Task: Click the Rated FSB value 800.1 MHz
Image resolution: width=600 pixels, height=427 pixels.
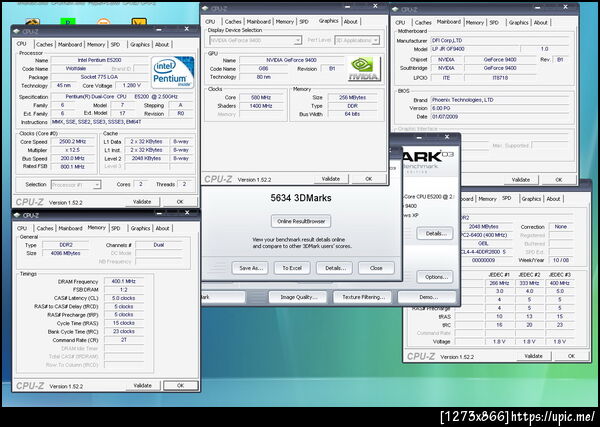Action: click(73, 167)
